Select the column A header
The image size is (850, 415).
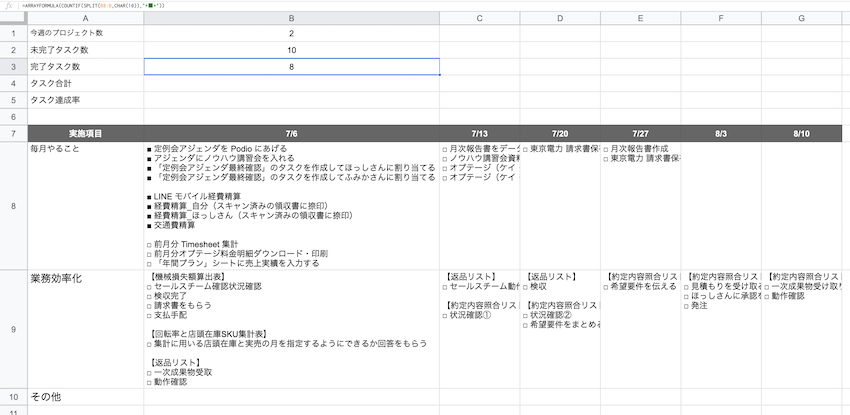tap(84, 18)
